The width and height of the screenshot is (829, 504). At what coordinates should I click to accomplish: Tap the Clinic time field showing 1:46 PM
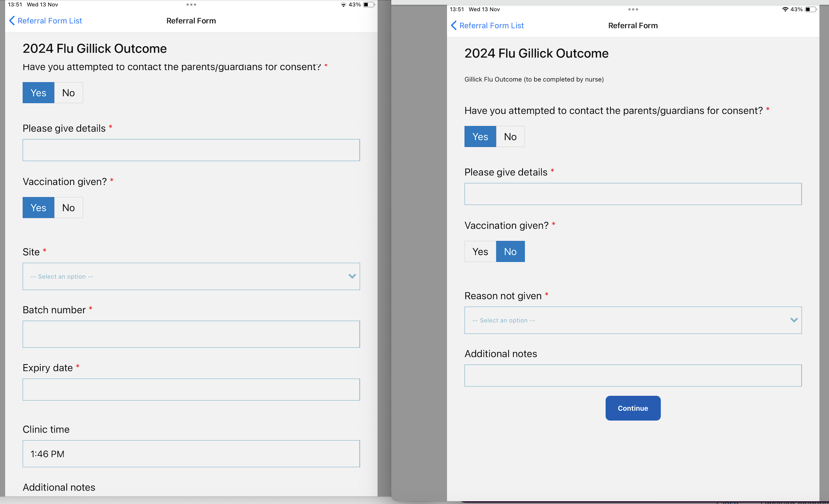tap(191, 454)
